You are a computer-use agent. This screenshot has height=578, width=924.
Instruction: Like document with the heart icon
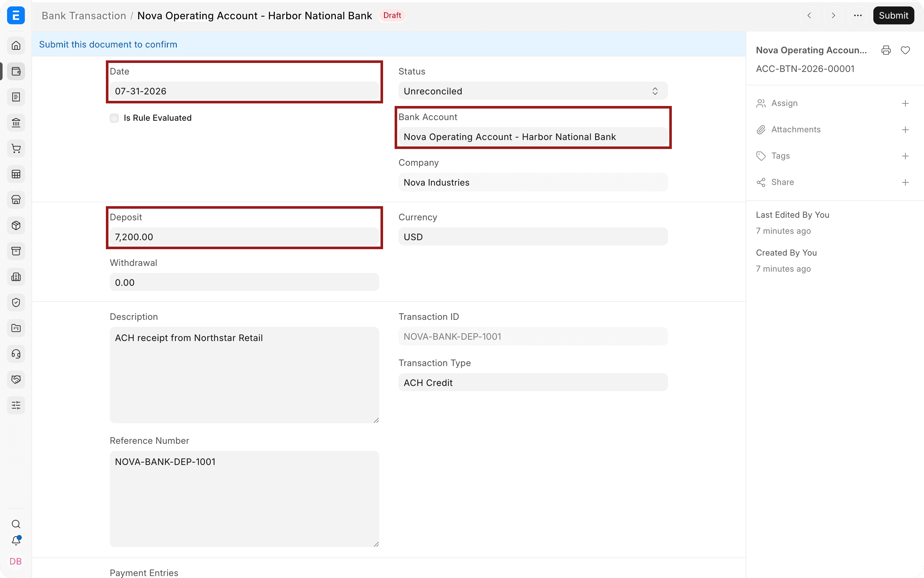pyautogui.click(x=905, y=50)
